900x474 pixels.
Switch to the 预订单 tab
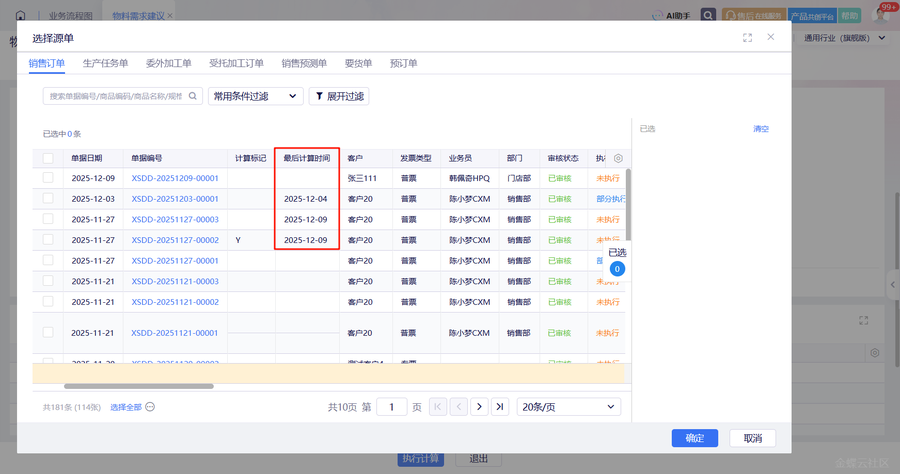(x=404, y=63)
